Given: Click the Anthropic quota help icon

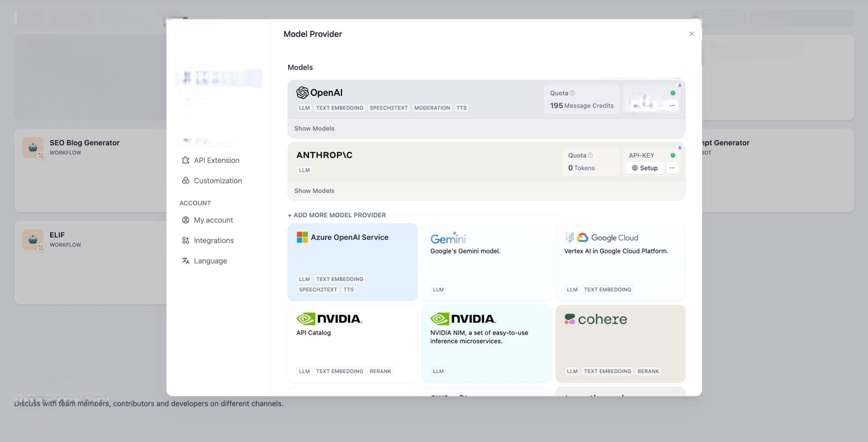Looking at the screenshot, I should click(590, 155).
